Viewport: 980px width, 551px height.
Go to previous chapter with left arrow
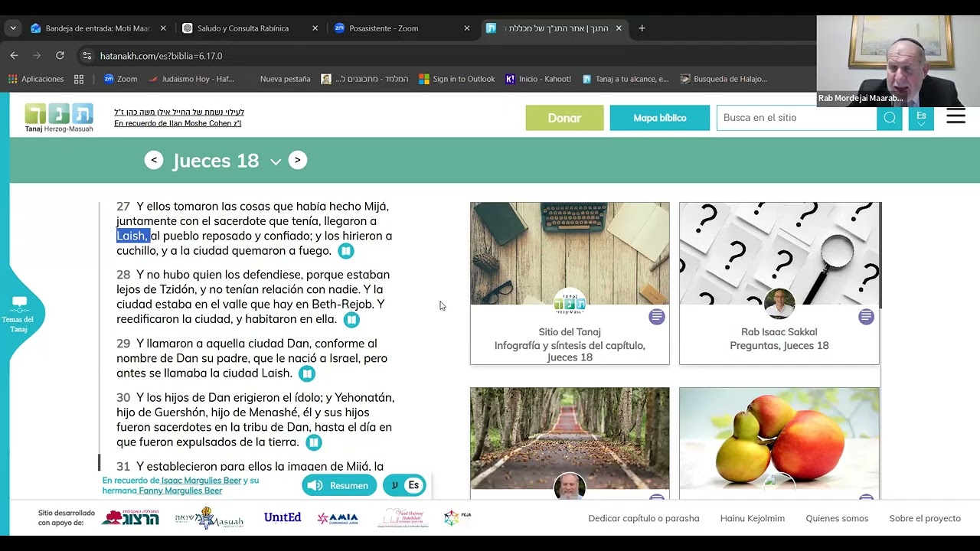pos(154,160)
